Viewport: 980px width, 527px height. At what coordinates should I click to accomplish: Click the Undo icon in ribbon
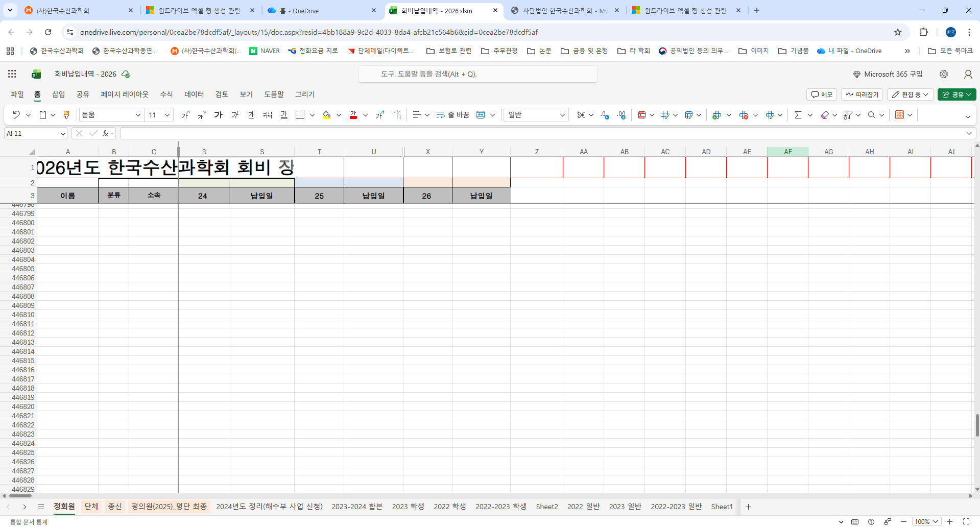click(16, 115)
